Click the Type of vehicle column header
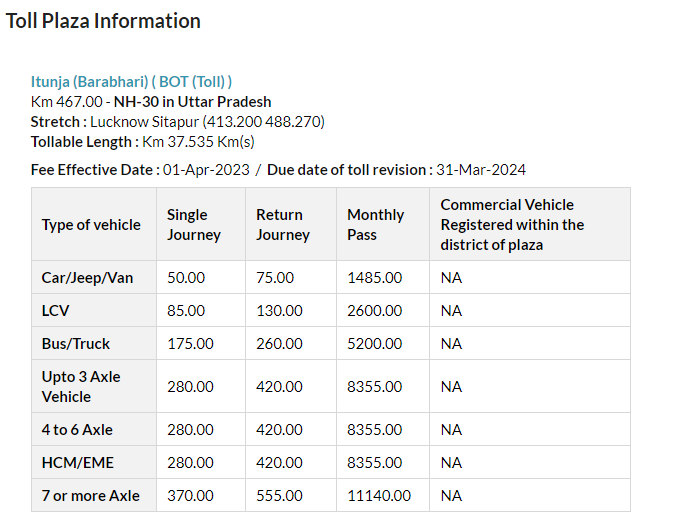 point(91,225)
